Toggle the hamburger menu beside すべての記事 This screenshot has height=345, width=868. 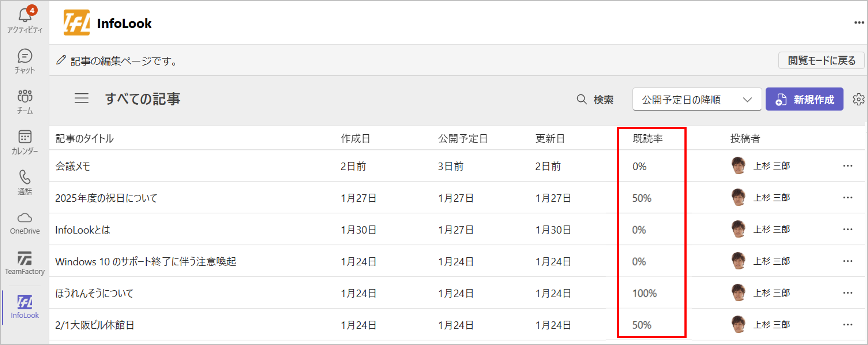click(x=82, y=98)
